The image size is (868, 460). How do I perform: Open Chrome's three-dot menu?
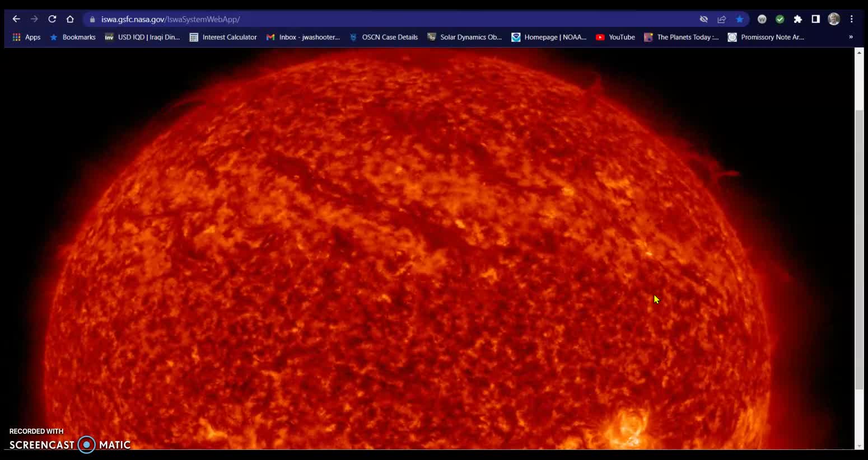(x=852, y=19)
